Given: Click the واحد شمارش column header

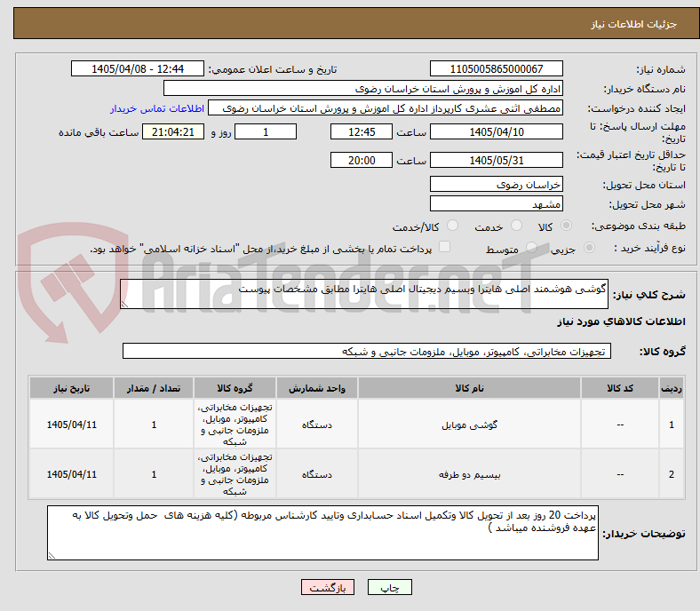Looking at the screenshot, I should tap(316, 388).
